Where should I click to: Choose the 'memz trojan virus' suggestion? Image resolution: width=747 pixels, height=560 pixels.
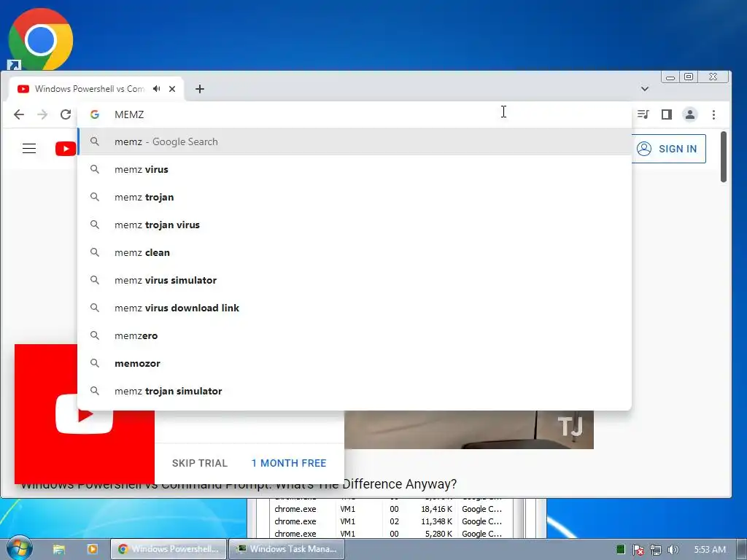pos(355,225)
